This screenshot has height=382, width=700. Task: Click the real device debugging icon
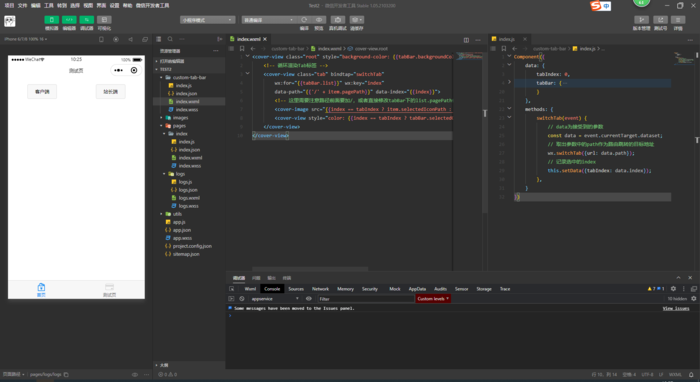pyautogui.click(x=338, y=20)
